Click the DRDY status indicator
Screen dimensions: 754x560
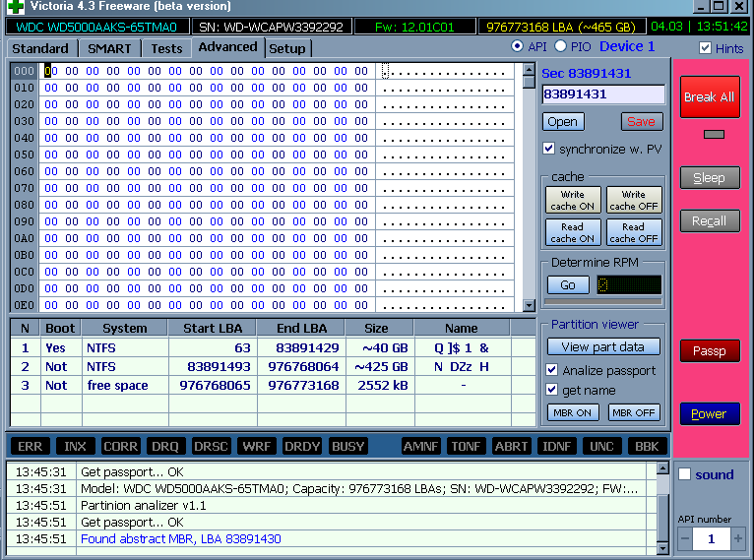click(x=302, y=446)
